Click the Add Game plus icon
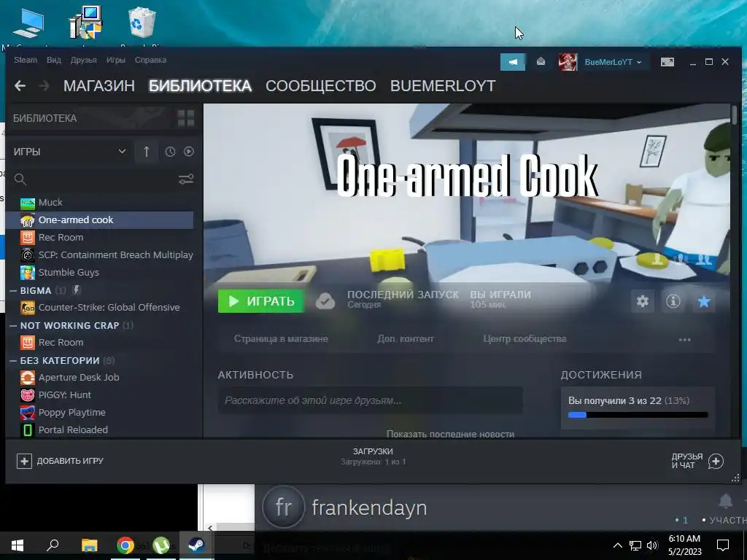 point(24,461)
